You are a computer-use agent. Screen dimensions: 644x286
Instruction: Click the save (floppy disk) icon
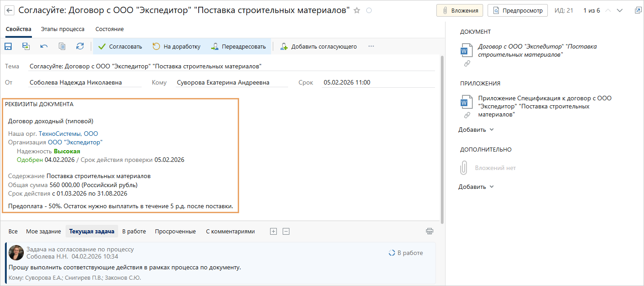pyautogui.click(x=8, y=46)
